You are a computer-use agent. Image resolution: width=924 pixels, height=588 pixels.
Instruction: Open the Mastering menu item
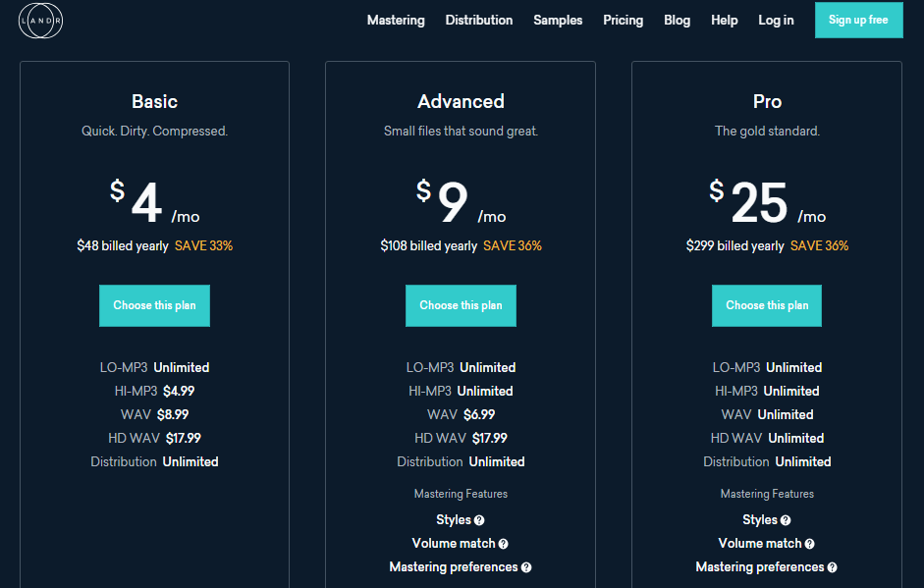[396, 20]
